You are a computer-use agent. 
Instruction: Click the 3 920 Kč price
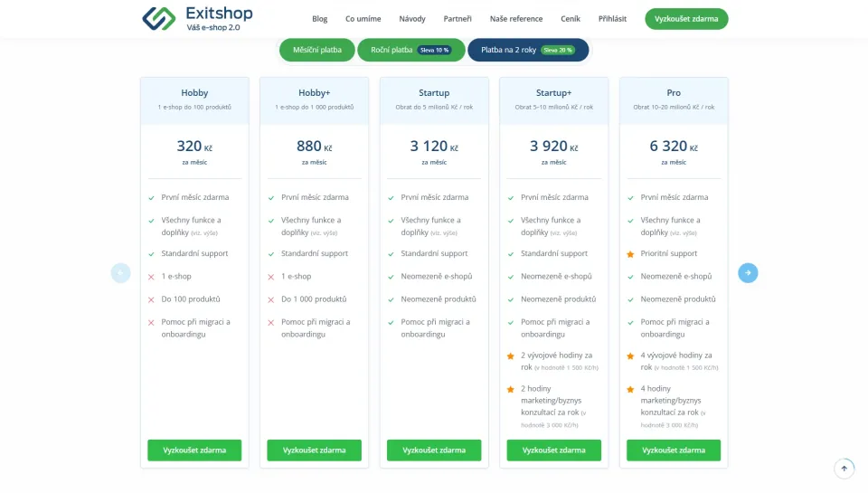pyautogui.click(x=553, y=147)
